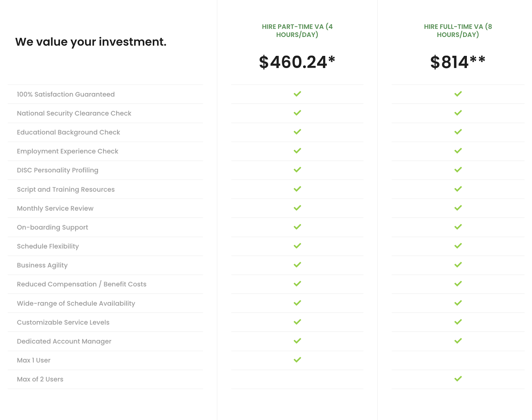Select the Hire Part-Time VA heading
This screenshot has height=420, width=532.
297,31
